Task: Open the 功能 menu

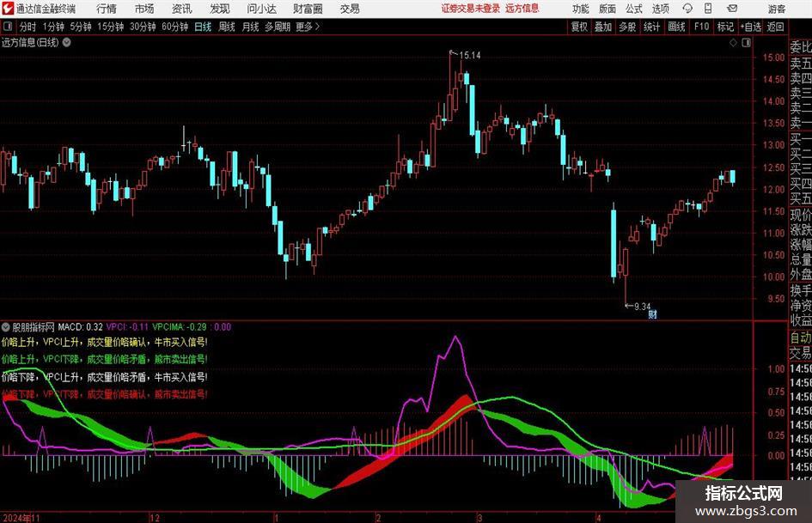Action: [581, 9]
